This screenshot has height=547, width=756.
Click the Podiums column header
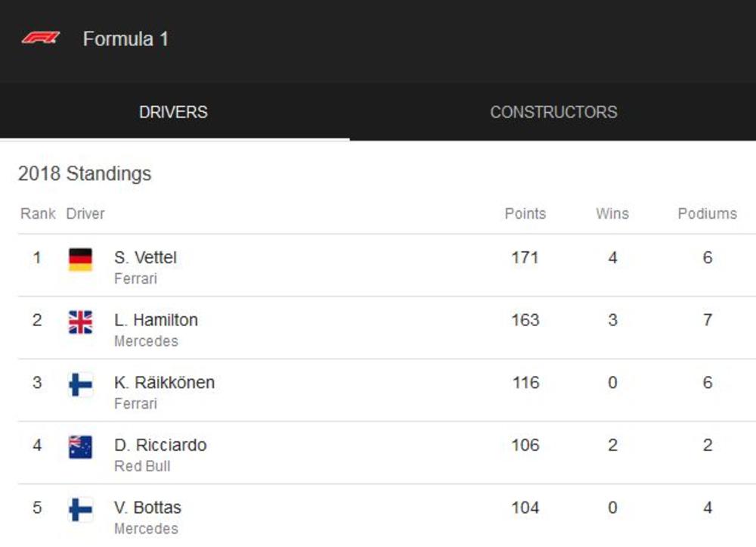click(x=707, y=213)
